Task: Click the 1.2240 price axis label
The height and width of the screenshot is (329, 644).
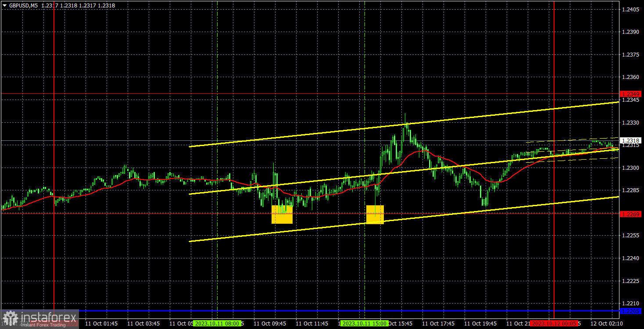Action: (631, 258)
